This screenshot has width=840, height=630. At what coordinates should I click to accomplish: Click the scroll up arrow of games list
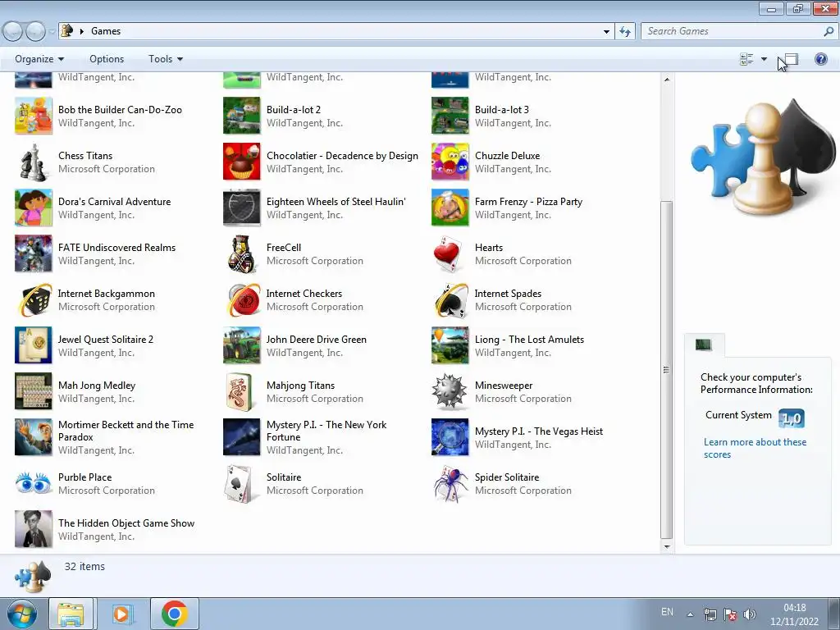tap(666, 80)
